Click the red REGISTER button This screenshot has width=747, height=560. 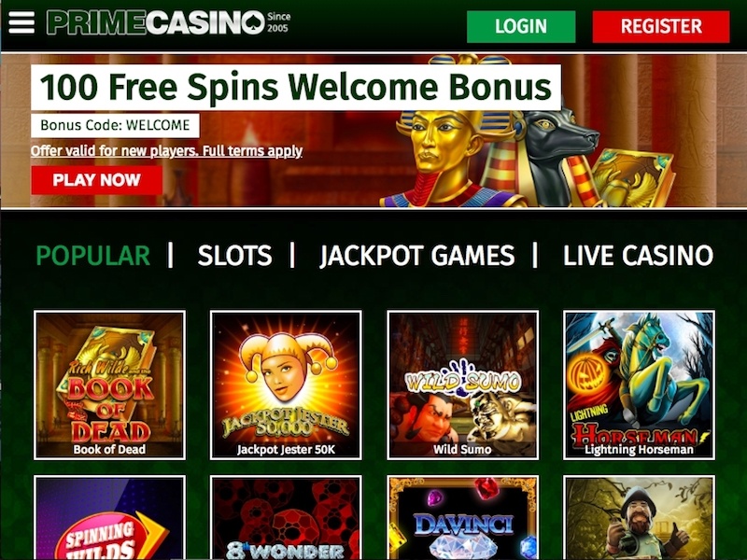661,27
